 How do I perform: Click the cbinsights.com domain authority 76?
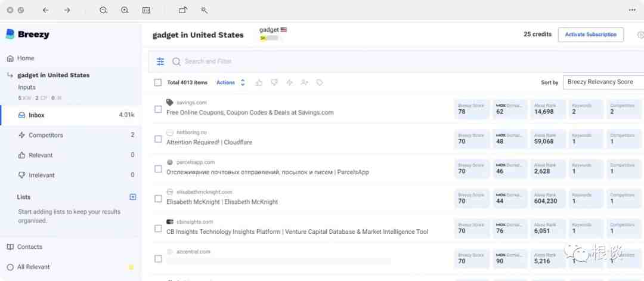coord(510,228)
